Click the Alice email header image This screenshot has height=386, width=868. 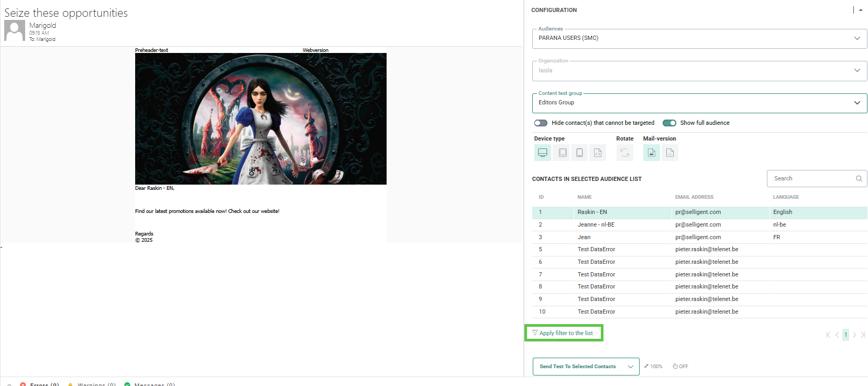tap(261, 119)
